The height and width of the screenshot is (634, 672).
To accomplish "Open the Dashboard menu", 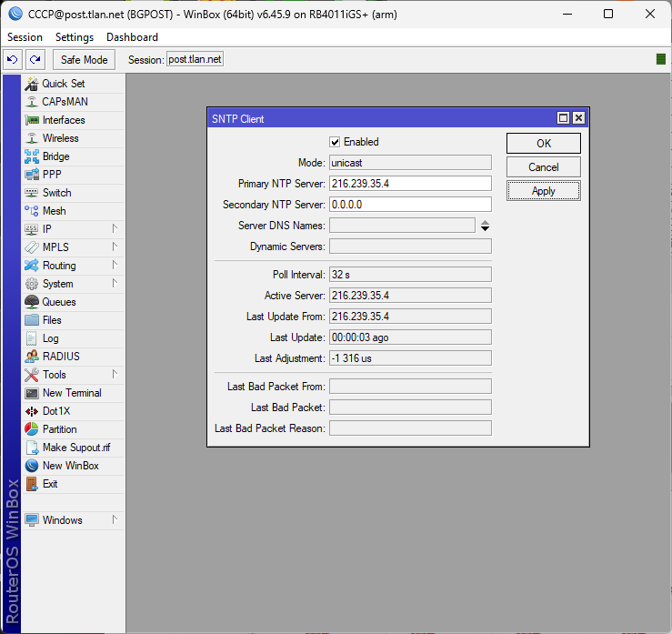I will pos(132,37).
